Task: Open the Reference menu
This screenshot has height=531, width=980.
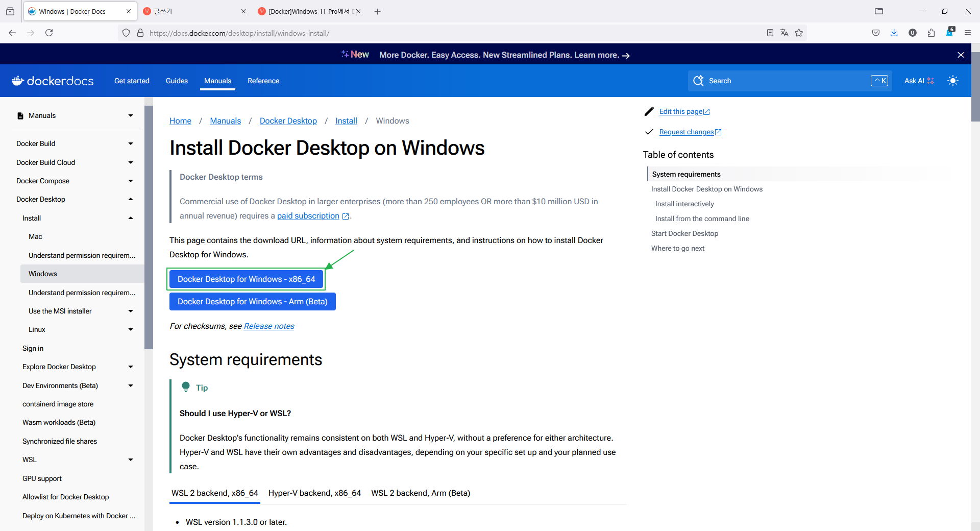Action: click(x=263, y=81)
